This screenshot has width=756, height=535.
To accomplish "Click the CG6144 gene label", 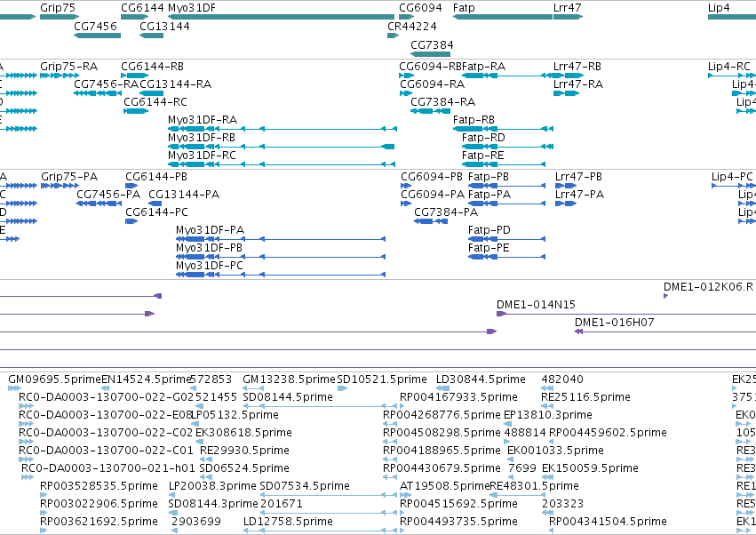I will (142, 8).
